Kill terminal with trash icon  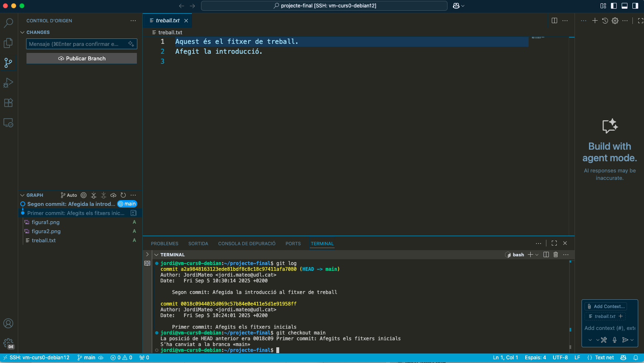click(556, 255)
